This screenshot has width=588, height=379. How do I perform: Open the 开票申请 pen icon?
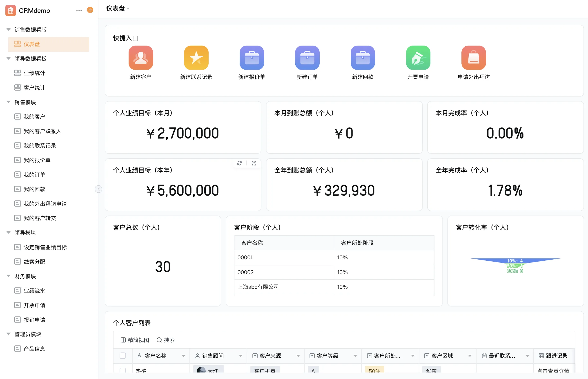coord(418,57)
